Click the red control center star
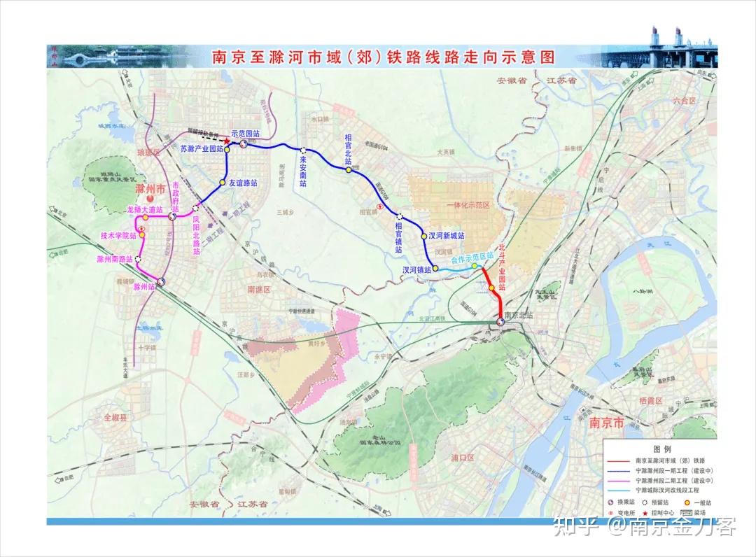 [226, 140]
